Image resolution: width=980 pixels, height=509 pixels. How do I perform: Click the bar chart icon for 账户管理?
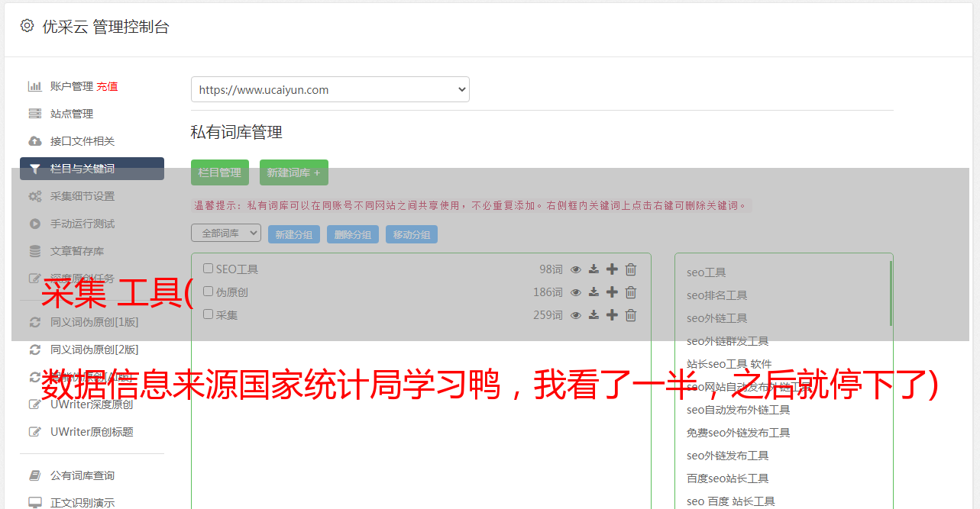(35, 86)
